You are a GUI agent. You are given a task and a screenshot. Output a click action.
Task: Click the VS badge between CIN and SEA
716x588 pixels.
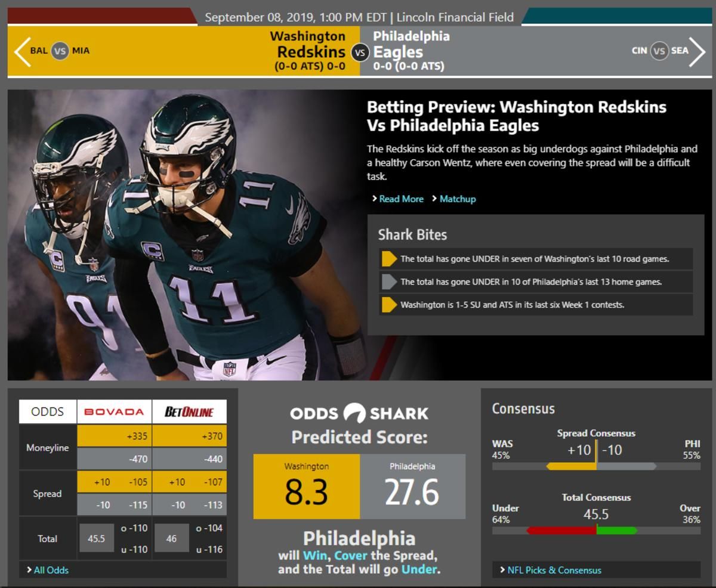(x=659, y=51)
